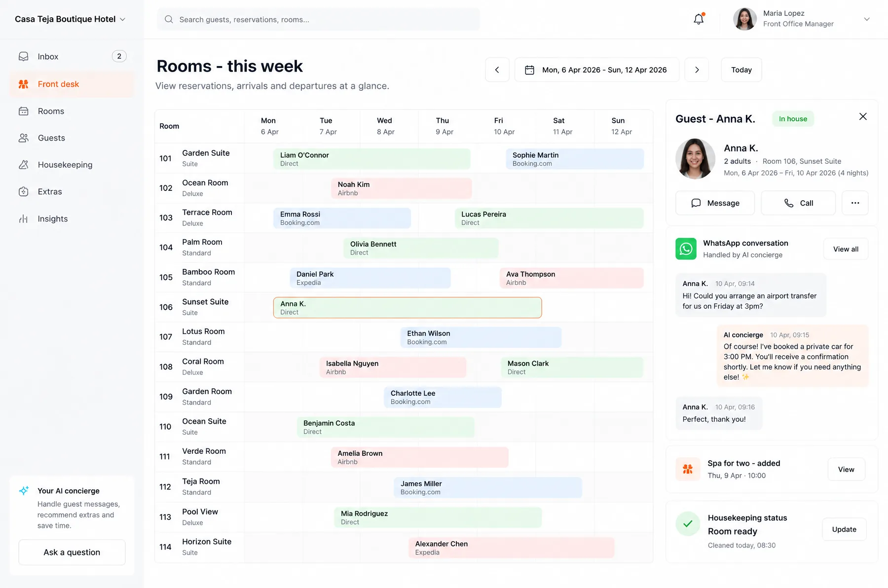
Task: Message guest Anna K.
Action: click(x=715, y=203)
